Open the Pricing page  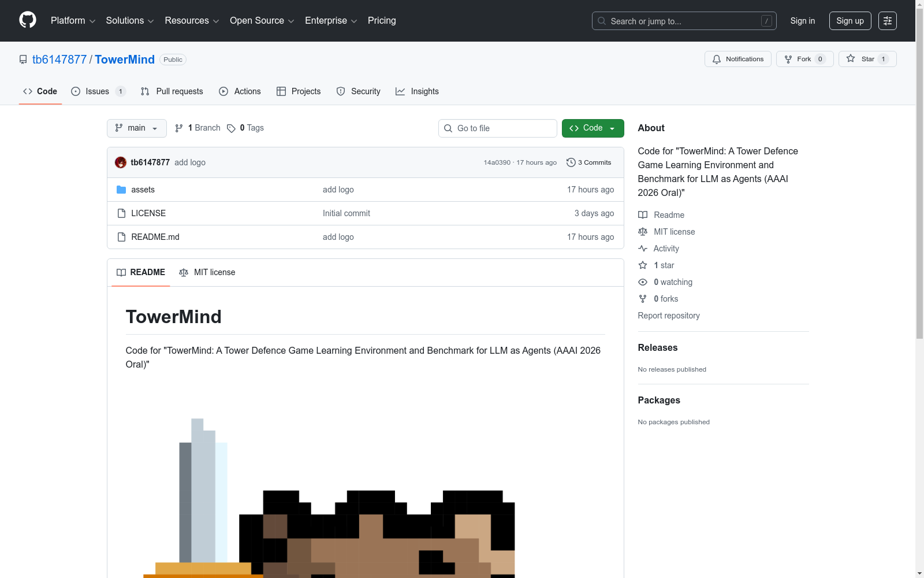[382, 21]
